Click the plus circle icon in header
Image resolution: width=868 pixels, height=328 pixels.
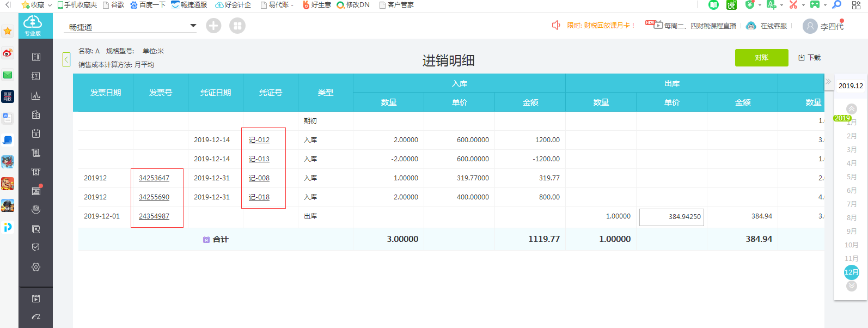pyautogui.click(x=213, y=26)
